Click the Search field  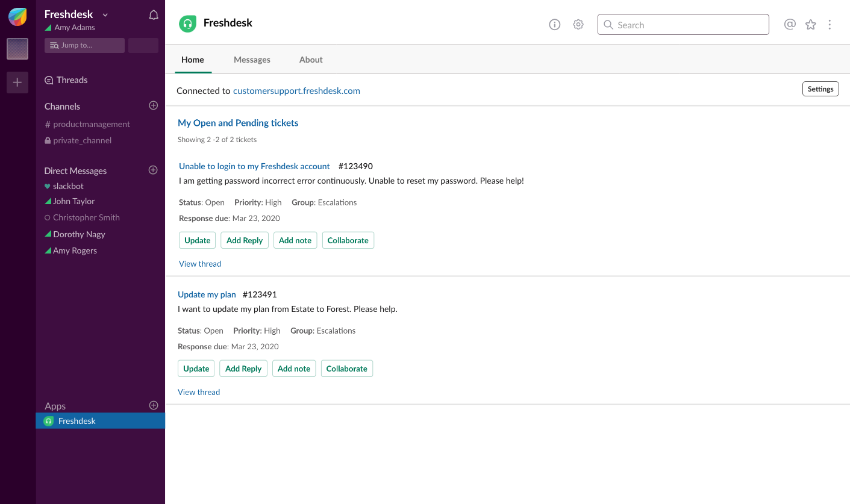(x=683, y=25)
